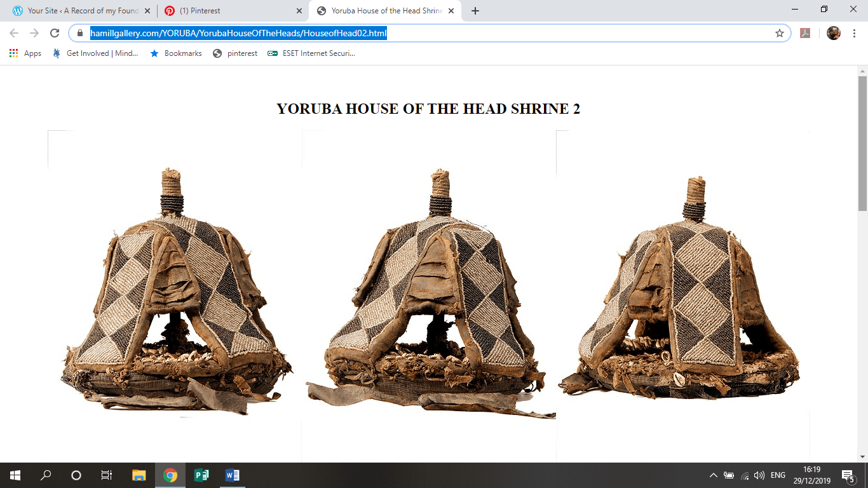Screen dimensions: 868x488
Task: Bookmark this page with the star icon
Action: [x=778, y=32]
